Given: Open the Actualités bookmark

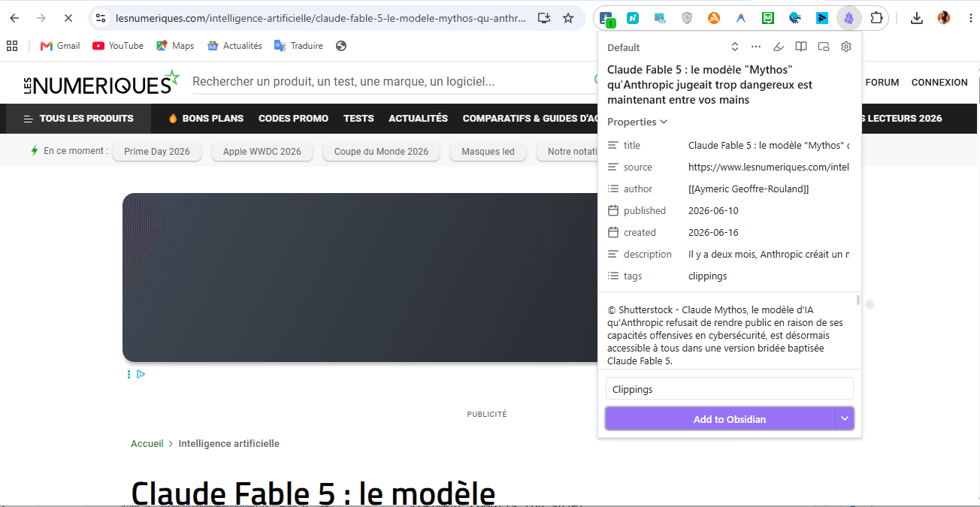Looking at the screenshot, I should tap(234, 46).
